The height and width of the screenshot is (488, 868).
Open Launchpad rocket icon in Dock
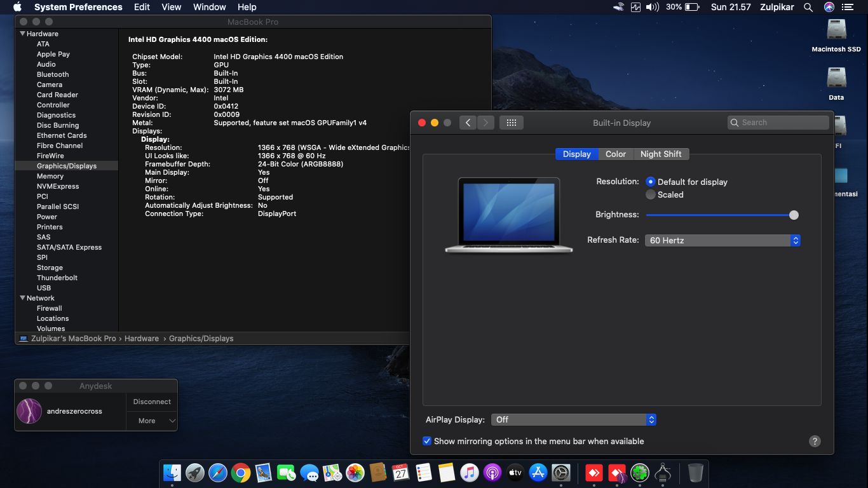coord(195,473)
